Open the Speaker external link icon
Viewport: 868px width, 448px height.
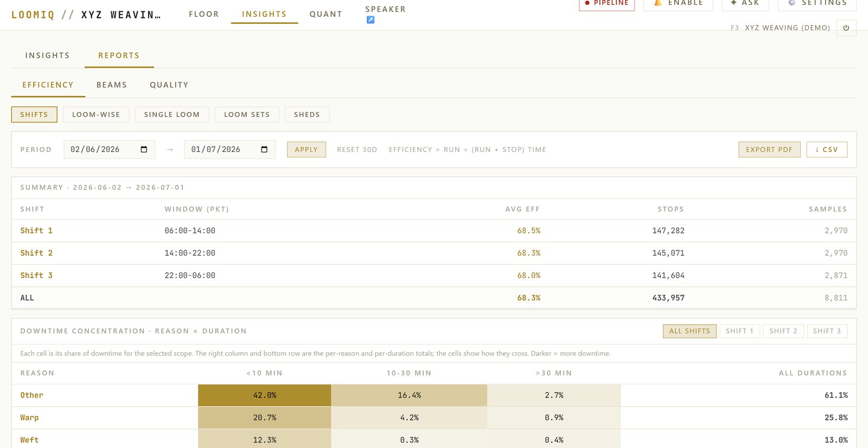click(371, 20)
